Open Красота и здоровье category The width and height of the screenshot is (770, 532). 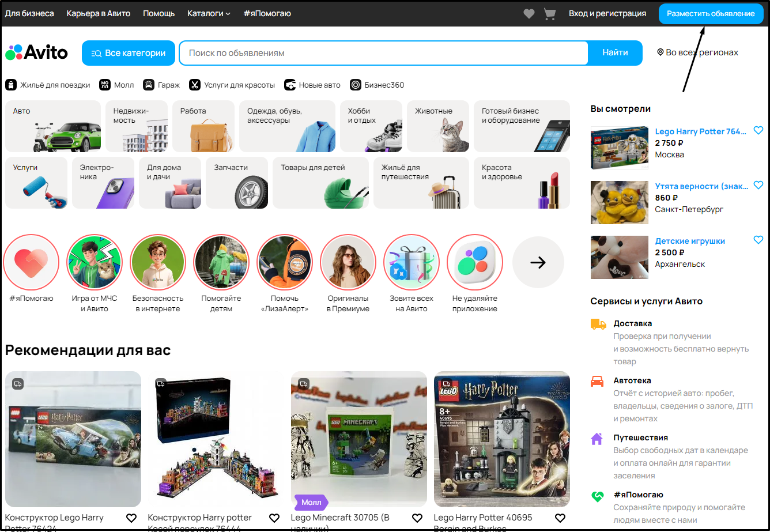click(522, 183)
